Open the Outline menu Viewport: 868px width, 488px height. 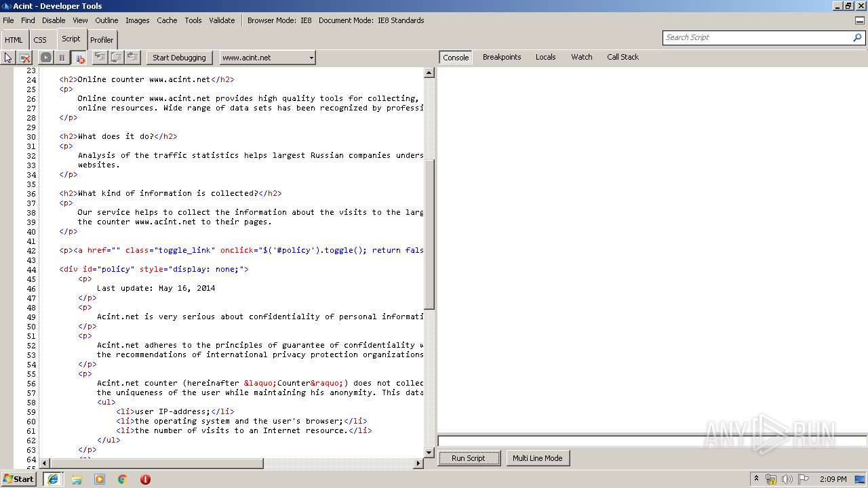(x=106, y=20)
